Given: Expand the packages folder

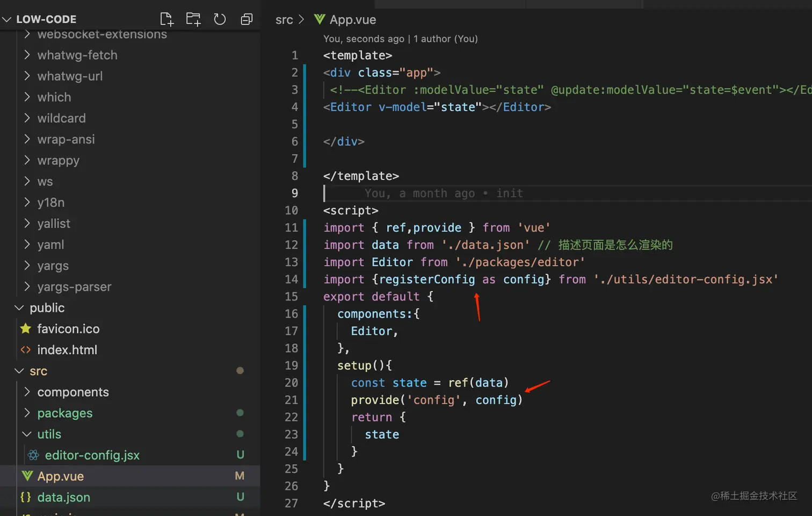Looking at the screenshot, I should 27,413.
